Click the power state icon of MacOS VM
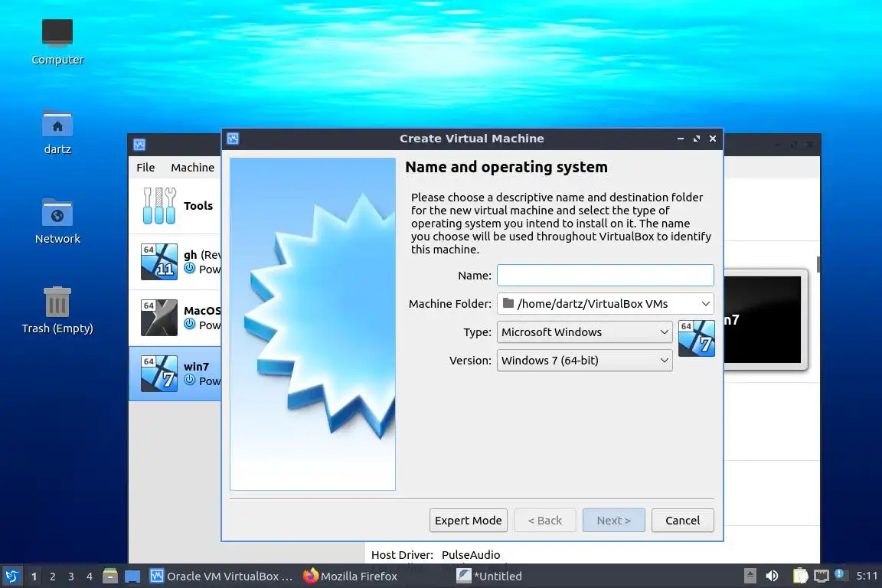 click(x=190, y=324)
